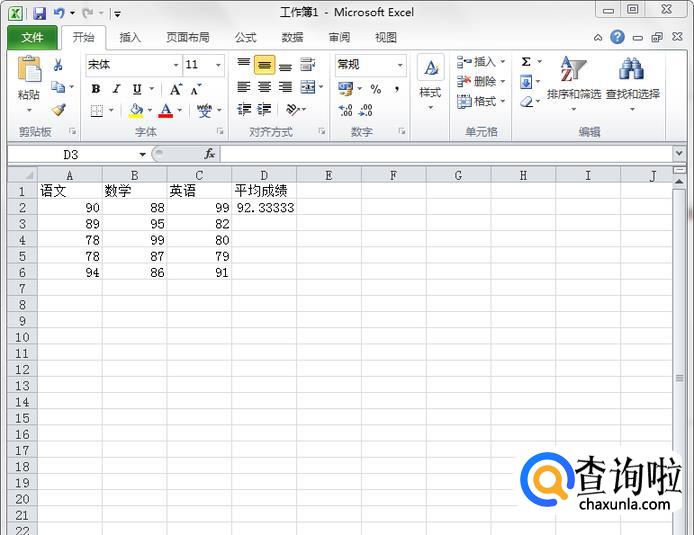The height and width of the screenshot is (535, 694).
Task: Decrease font size with the smaller A
Action: (196, 89)
